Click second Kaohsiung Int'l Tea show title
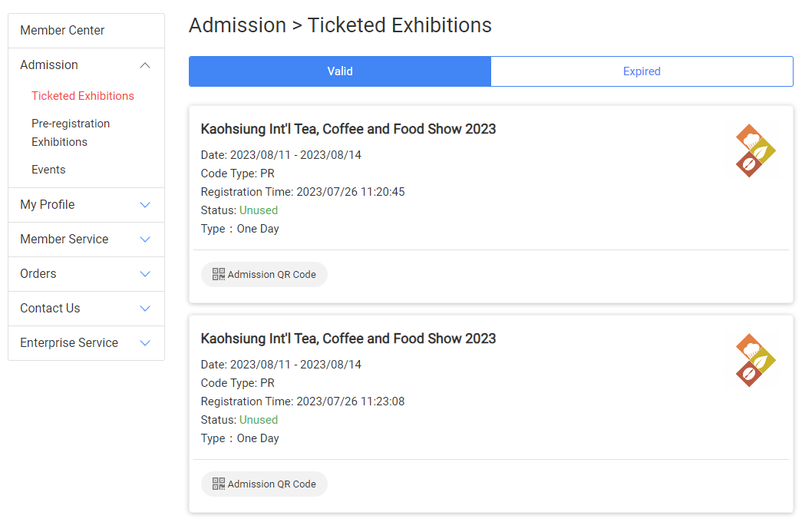 click(348, 339)
